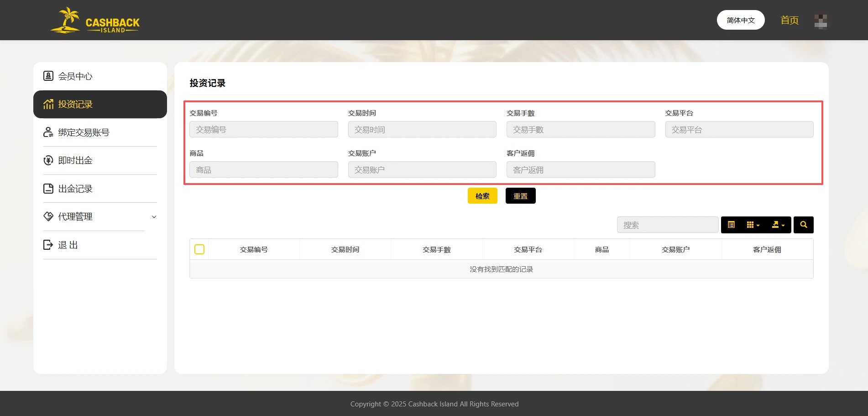The height and width of the screenshot is (416, 868).
Task: Click the 交易编号 filter input field
Action: point(263,129)
